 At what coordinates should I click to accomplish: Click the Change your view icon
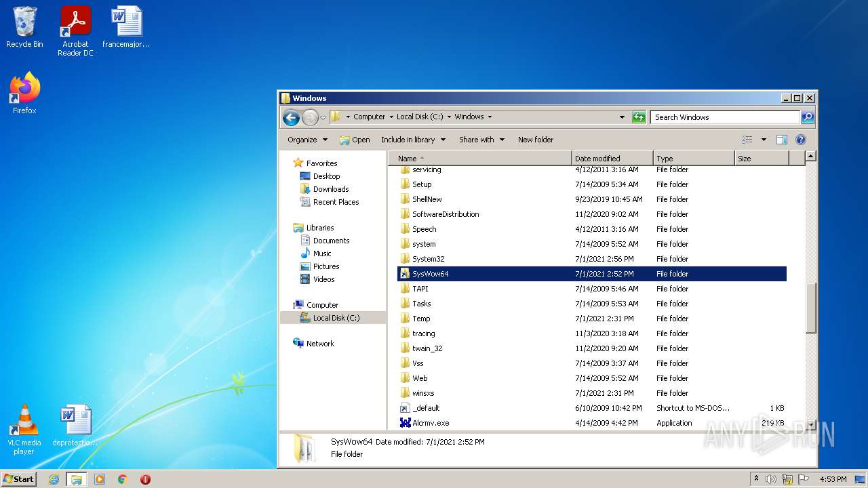747,140
